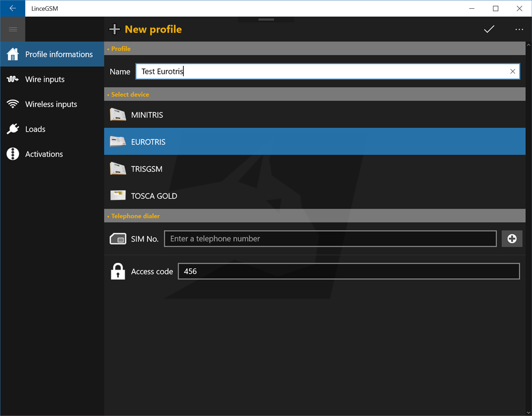Viewport: 532px width, 416px height.
Task: Click the Profile section header
Action: (x=314, y=49)
